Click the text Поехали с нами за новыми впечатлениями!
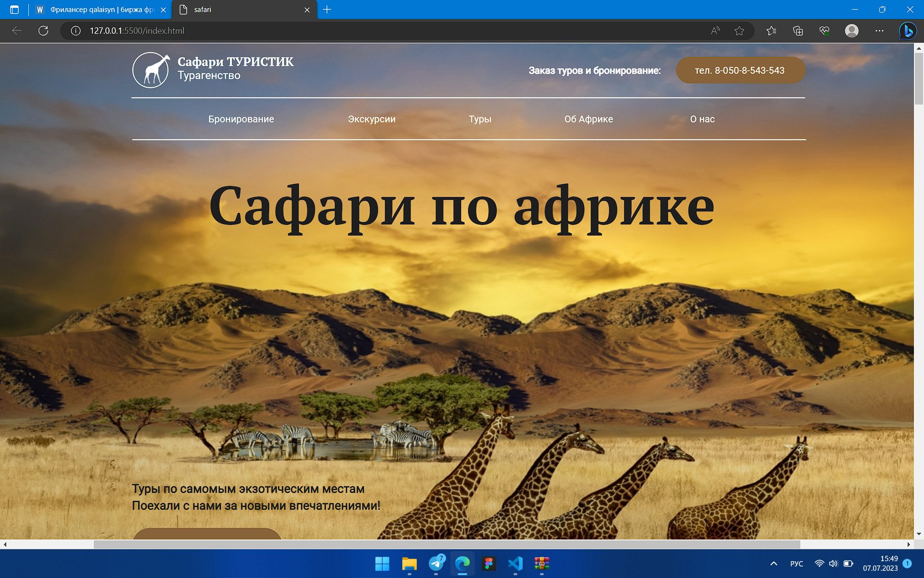 pos(256,506)
